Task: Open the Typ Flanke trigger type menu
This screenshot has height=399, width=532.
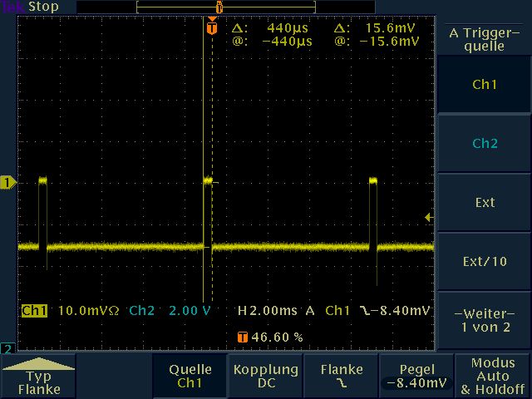Action: coord(39,377)
